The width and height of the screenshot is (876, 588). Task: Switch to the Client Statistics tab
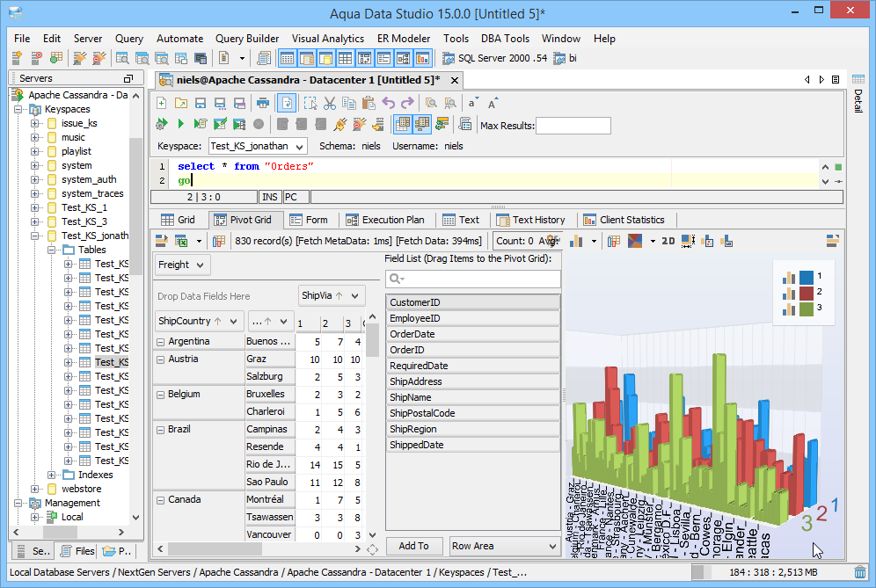pyautogui.click(x=624, y=220)
